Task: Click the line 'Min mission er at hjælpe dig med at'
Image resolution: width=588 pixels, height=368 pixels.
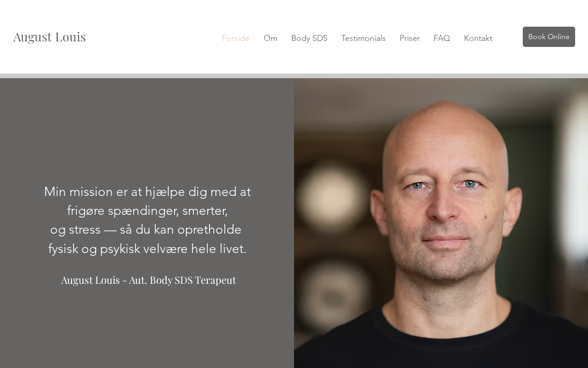Action: (147, 192)
